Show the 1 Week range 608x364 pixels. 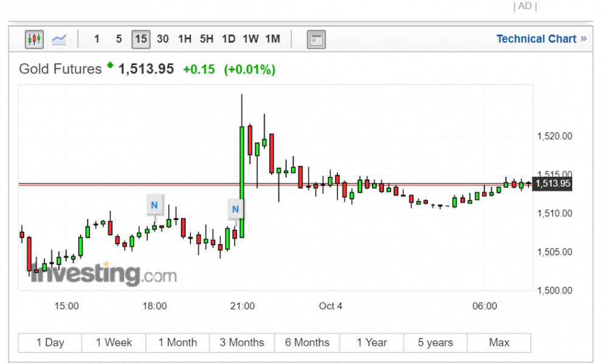(x=114, y=343)
